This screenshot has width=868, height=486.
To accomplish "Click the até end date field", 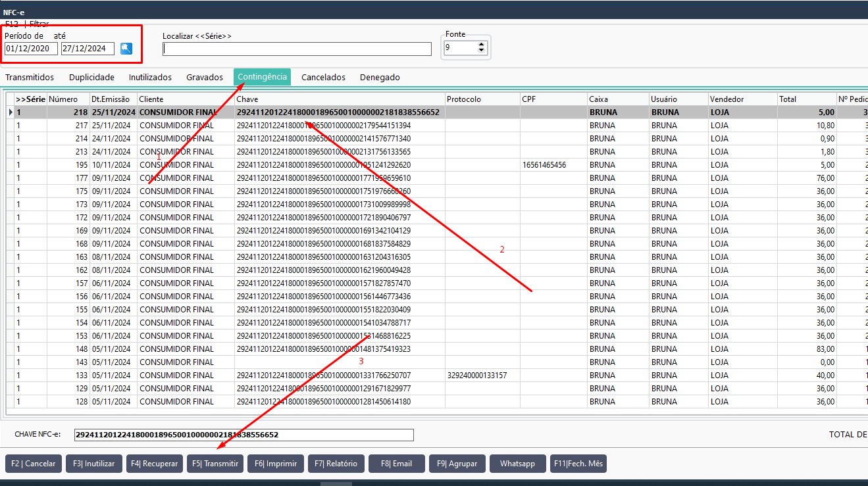I will [88, 49].
